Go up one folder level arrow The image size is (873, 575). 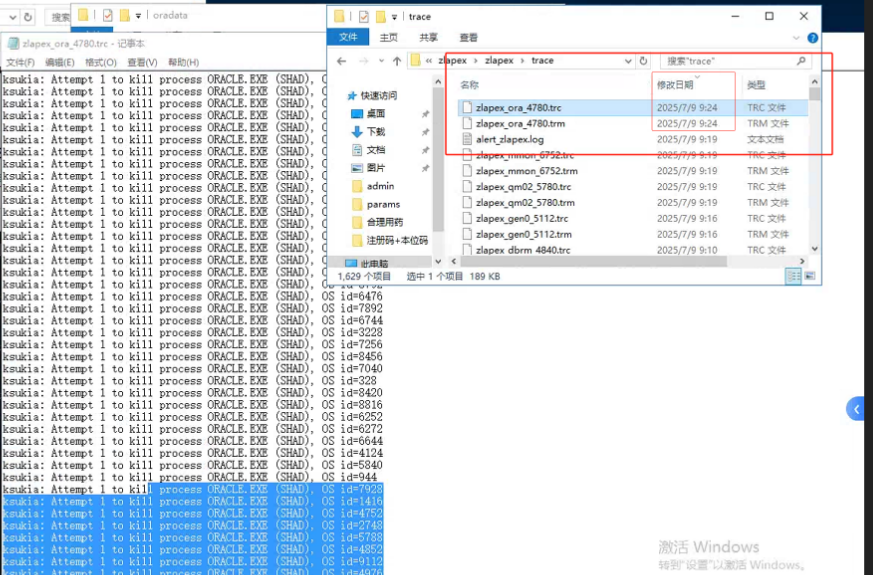coord(396,61)
